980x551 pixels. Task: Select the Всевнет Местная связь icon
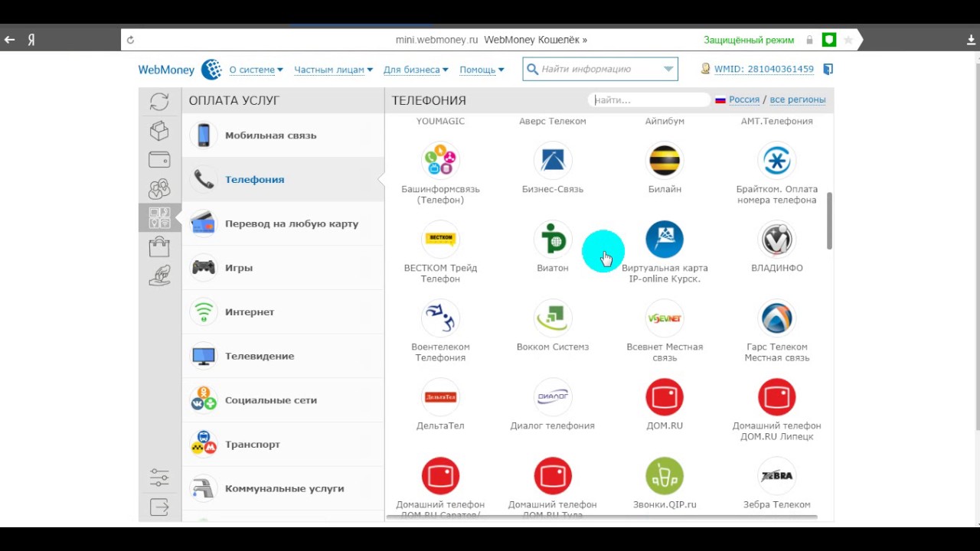(x=665, y=318)
